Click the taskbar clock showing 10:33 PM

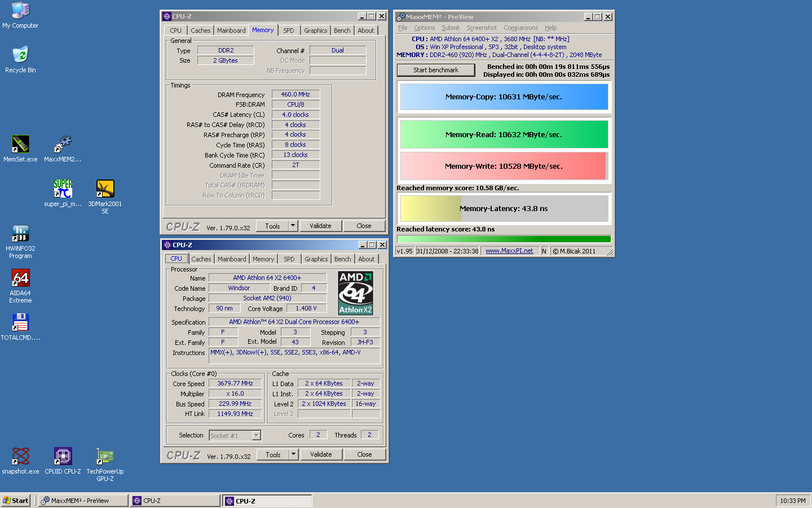(x=793, y=501)
